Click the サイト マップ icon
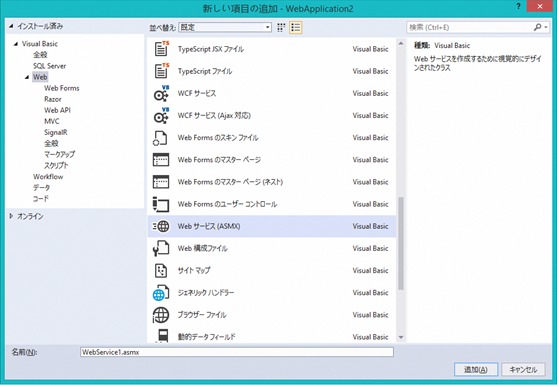The height and width of the screenshot is (385, 557). point(161,270)
